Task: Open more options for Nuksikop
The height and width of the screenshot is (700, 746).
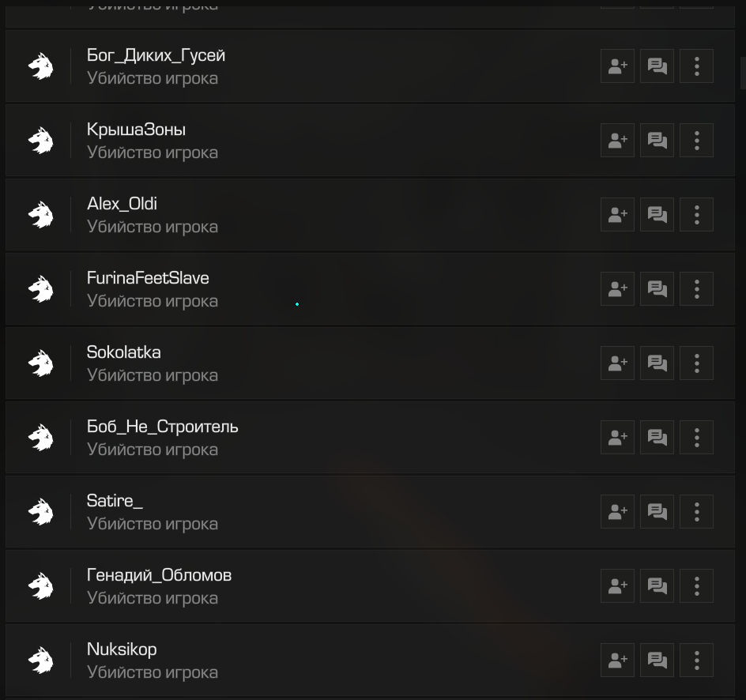Action: point(696,660)
